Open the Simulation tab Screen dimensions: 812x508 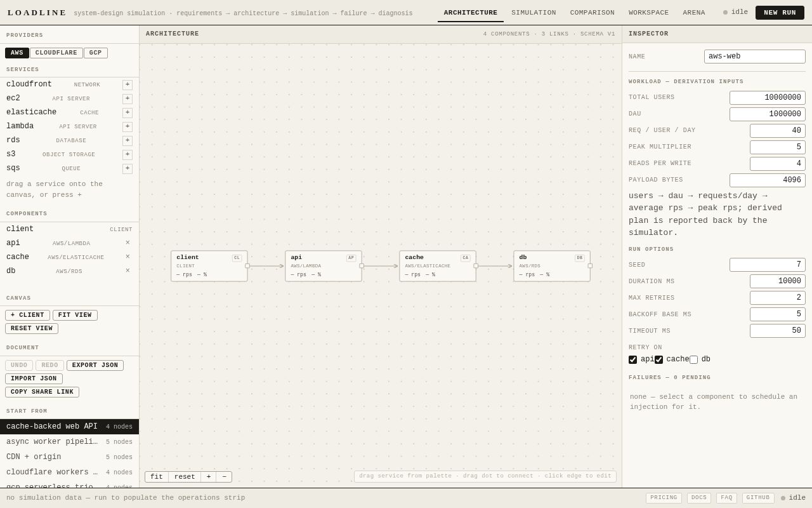(x=534, y=13)
